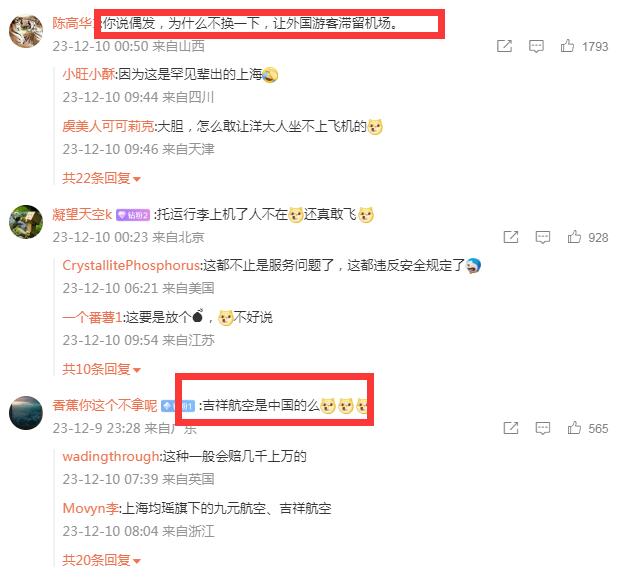Share the comment by 凝望天空k
This screenshot has width=629, height=579.
click(x=511, y=237)
